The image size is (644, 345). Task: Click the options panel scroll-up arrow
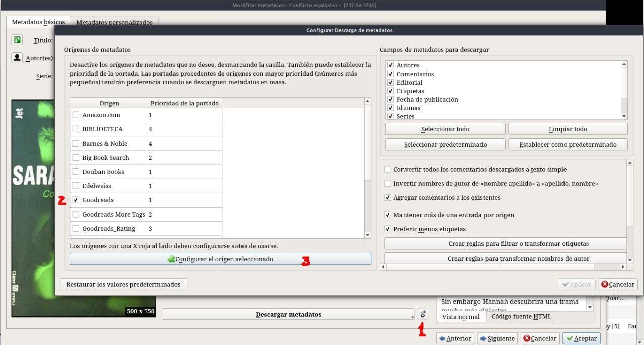[630, 163]
